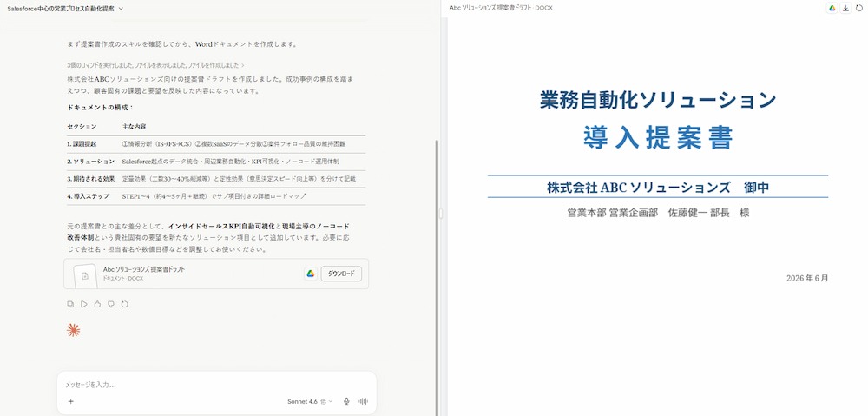This screenshot has height=416, width=868.
Task: Click Google Drive icon in preview header
Action: [832, 8]
